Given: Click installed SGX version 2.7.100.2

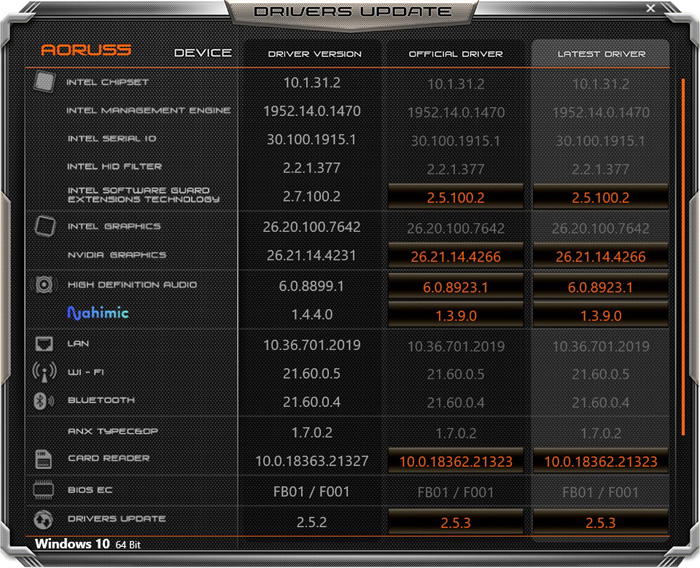Looking at the screenshot, I should pyautogui.click(x=312, y=196).
